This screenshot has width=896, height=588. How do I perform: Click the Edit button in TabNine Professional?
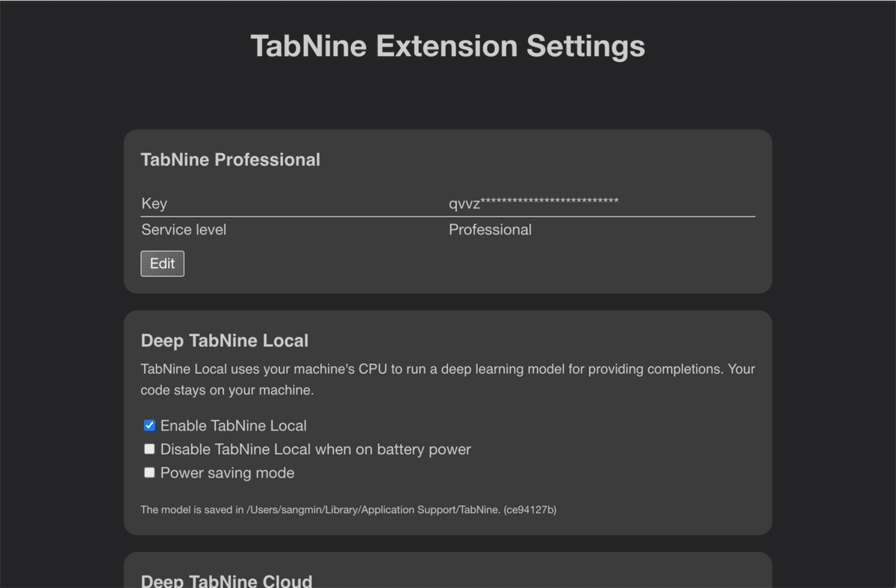(x=162, y=263)
